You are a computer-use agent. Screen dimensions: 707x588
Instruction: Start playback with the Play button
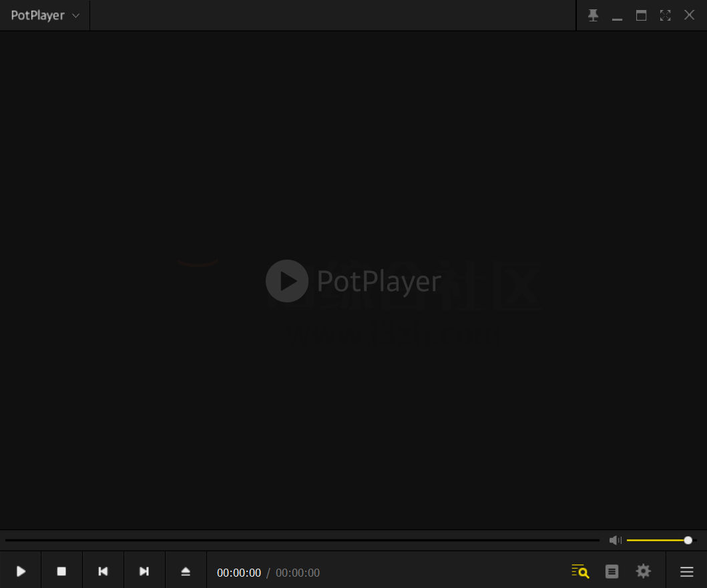coord(21,571)
